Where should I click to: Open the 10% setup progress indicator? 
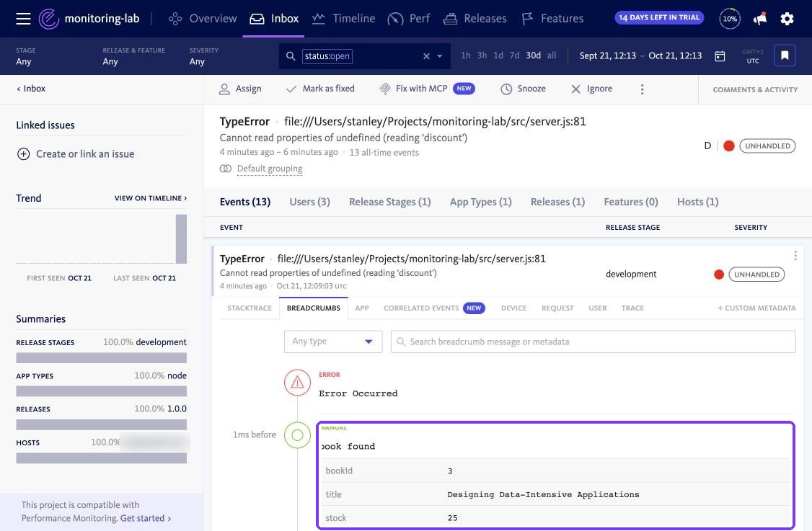(730, 19)
